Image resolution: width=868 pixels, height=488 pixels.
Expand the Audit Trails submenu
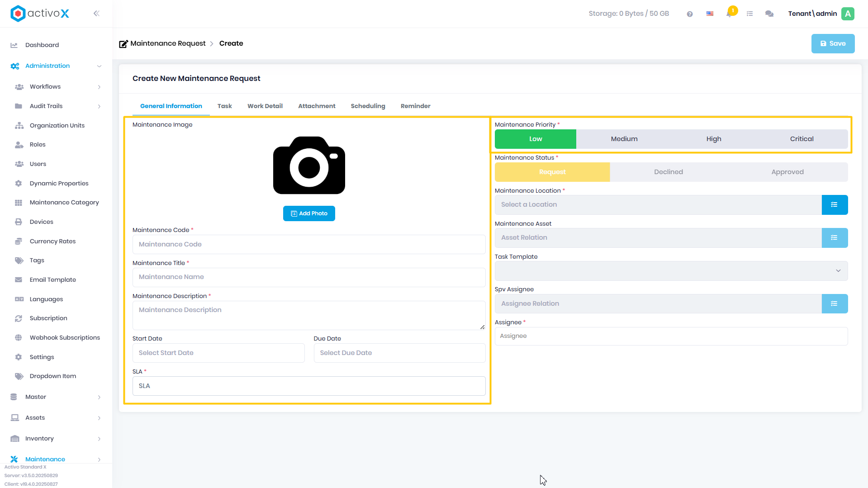99,106
